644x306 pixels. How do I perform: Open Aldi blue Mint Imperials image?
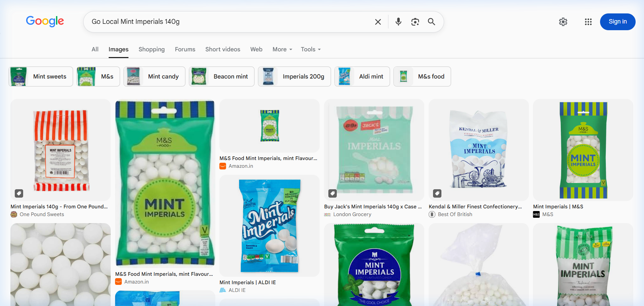tap(269, 226)
